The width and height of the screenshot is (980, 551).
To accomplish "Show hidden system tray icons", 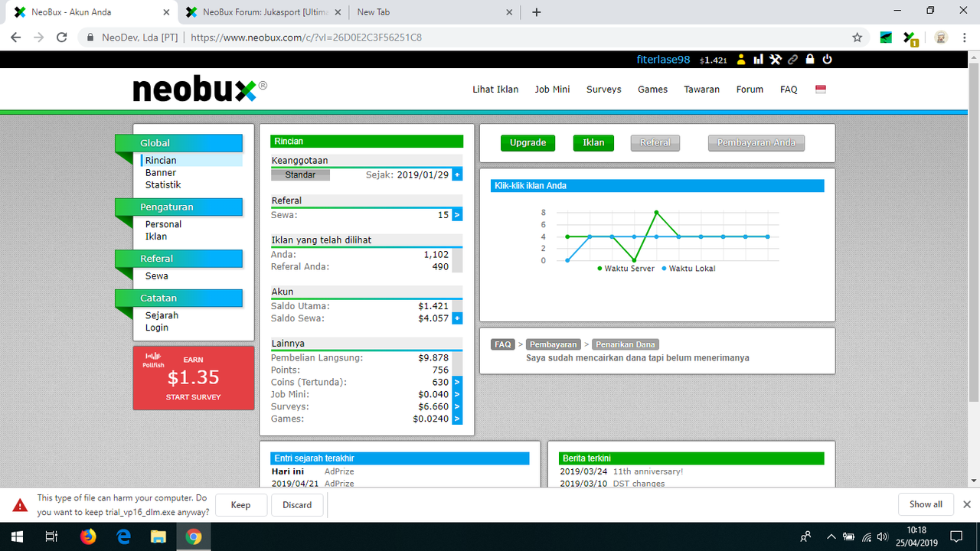I will coord(831,536).
